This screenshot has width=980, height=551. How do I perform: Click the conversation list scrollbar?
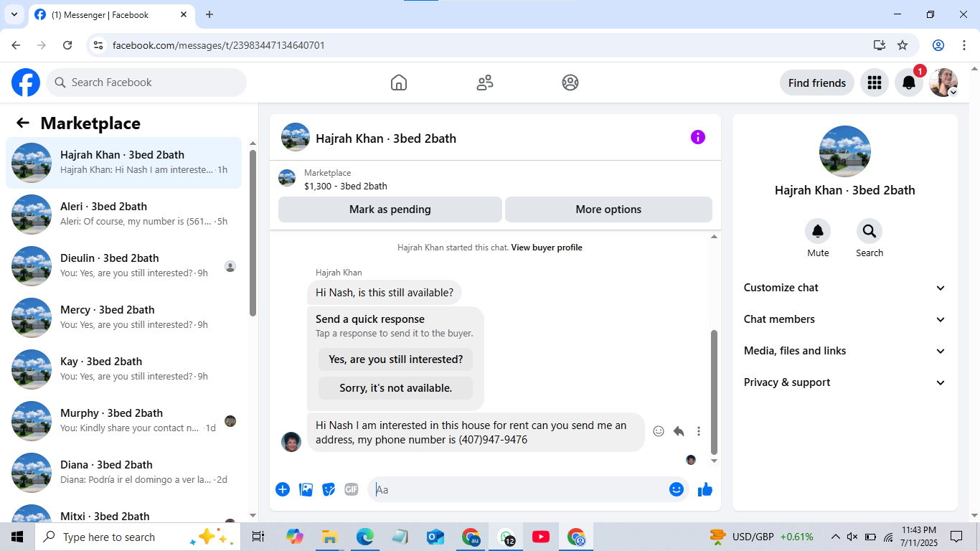[x=253, y=233]
